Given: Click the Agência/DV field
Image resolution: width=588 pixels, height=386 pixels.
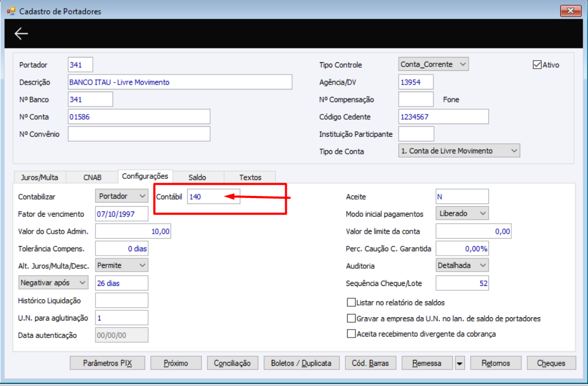Looking at the screenshot, I should coord(416,82).
